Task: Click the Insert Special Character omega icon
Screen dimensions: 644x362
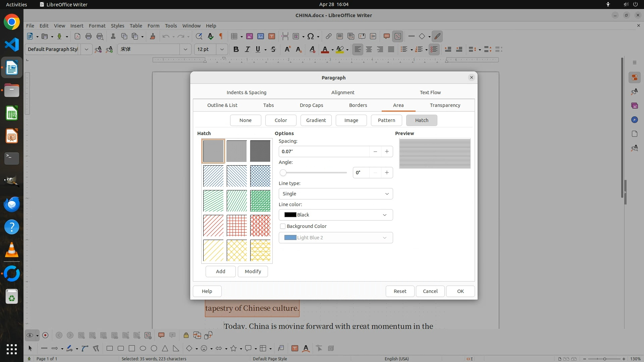Action: coord(311,36)
